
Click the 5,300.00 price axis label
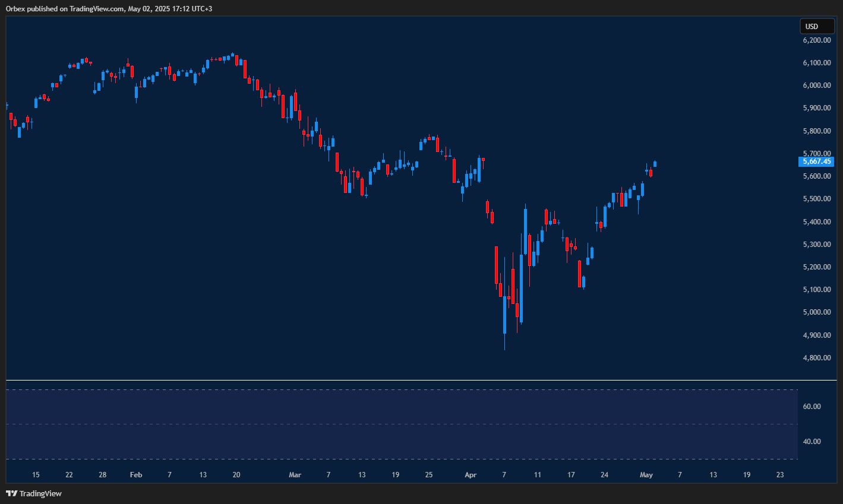pyautogui.click(x=816, y=245)
